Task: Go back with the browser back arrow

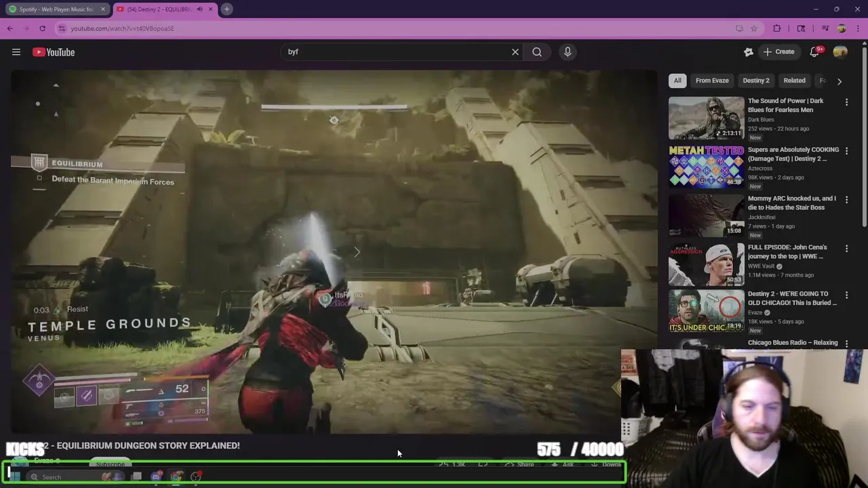Action: pos(9,28)
